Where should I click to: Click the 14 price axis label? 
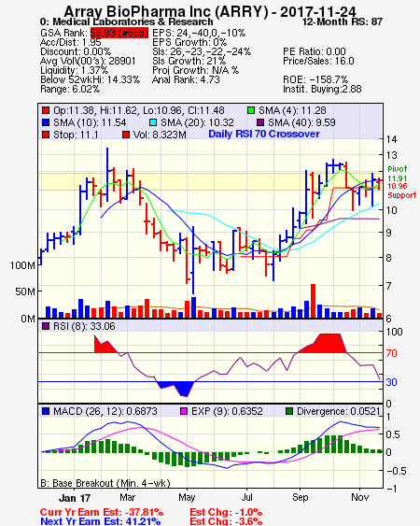coord(391,139)
